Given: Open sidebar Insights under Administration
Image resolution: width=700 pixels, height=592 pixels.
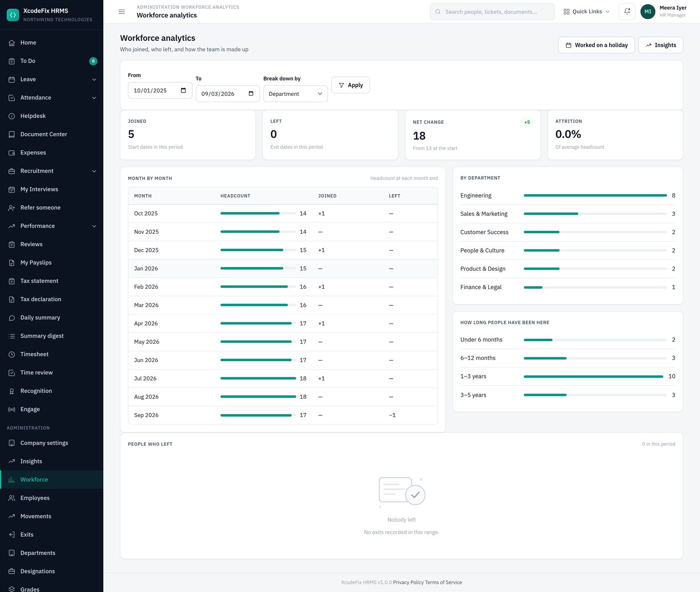Looking at the screenshot, I should [52, 461].
